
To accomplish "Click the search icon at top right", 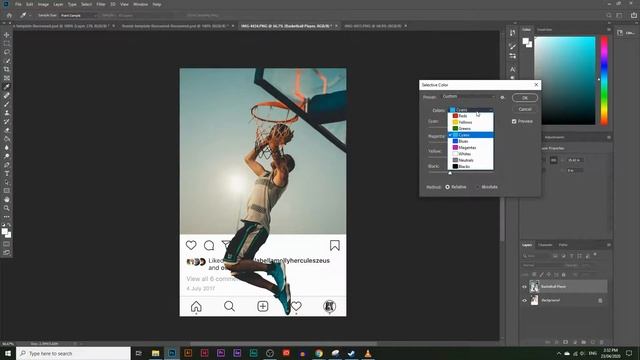I will tap(609, 15).
